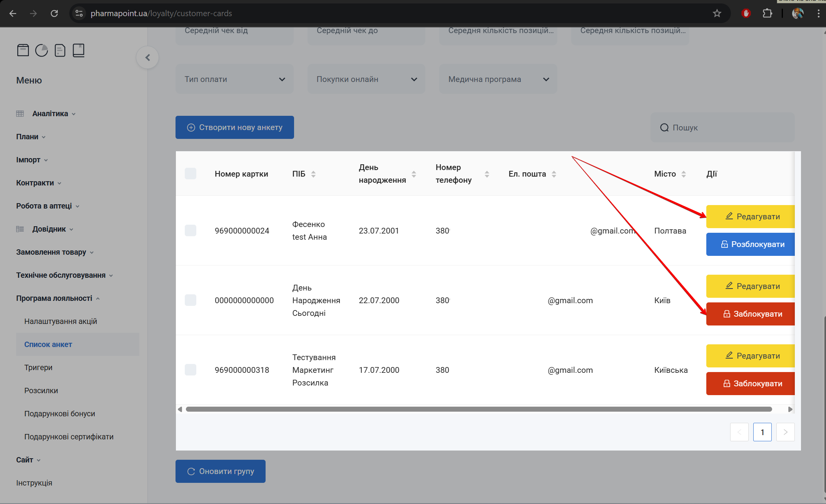Sort table by Номер телефону column

pyautogui.click(x=487, y=174)
